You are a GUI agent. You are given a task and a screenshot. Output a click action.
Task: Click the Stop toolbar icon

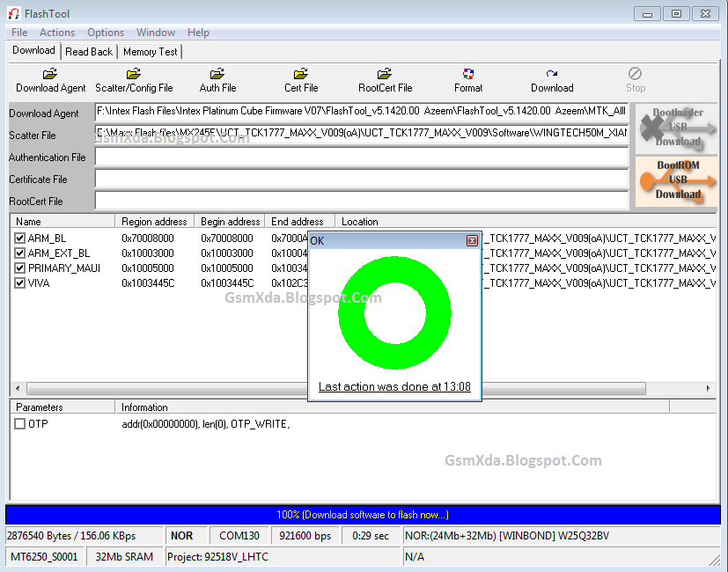click(636, 74)
